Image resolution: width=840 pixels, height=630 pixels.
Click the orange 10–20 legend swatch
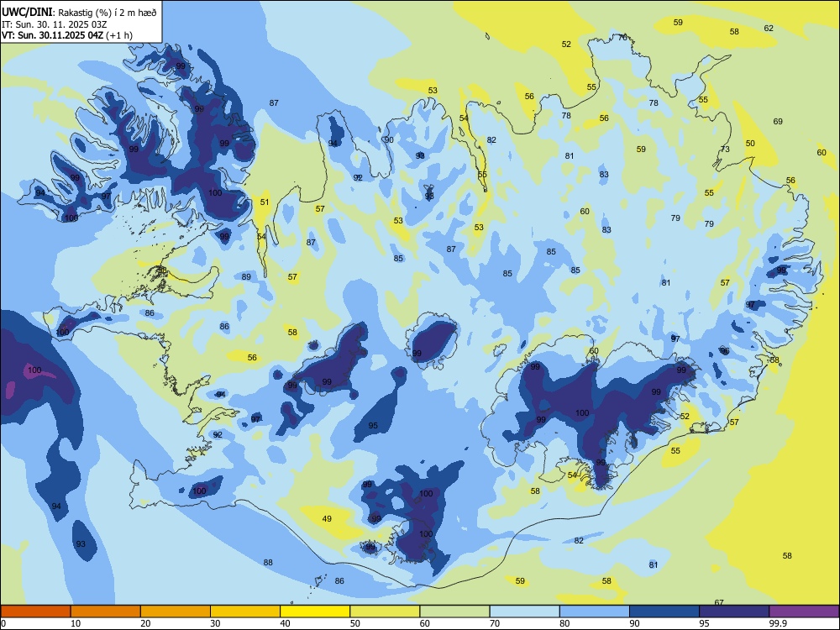(x=106, y=611)
